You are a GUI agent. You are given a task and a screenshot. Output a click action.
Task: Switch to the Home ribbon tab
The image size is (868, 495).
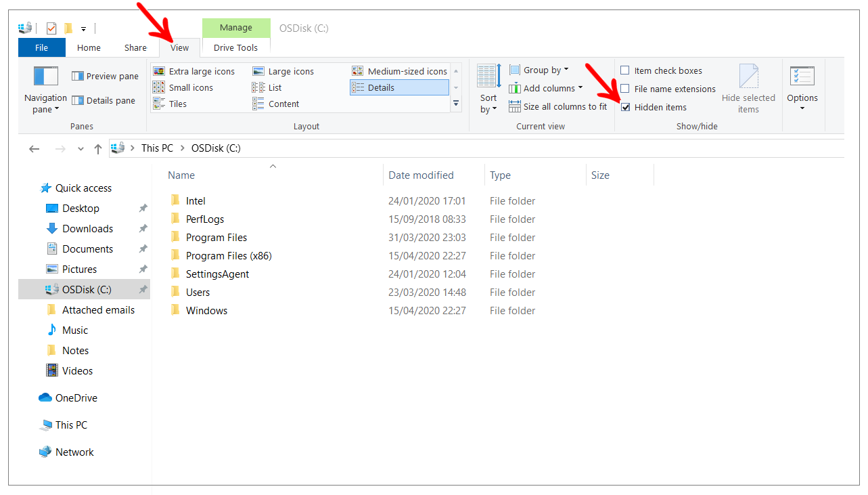tap(89, 47)
